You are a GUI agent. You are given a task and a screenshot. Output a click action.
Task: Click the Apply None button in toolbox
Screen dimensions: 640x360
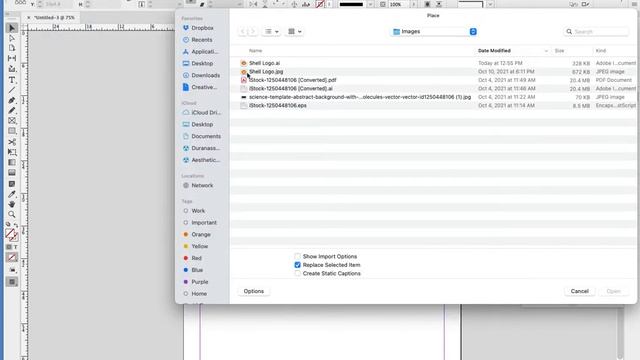(x=12, y=258)
